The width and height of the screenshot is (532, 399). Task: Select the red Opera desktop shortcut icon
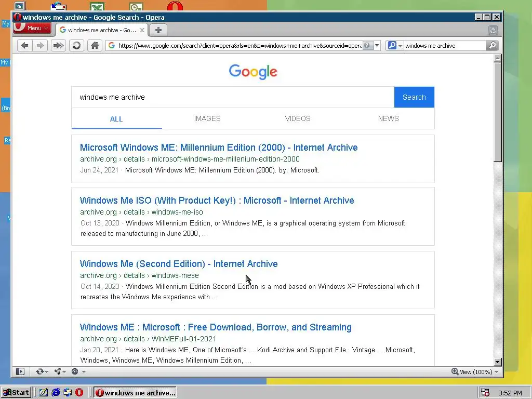(x=175, y=6)
